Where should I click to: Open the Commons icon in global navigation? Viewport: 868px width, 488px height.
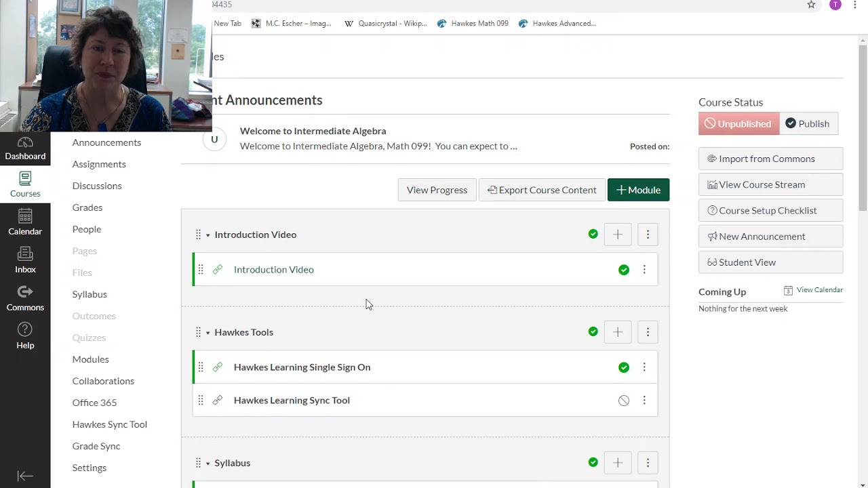25,298
